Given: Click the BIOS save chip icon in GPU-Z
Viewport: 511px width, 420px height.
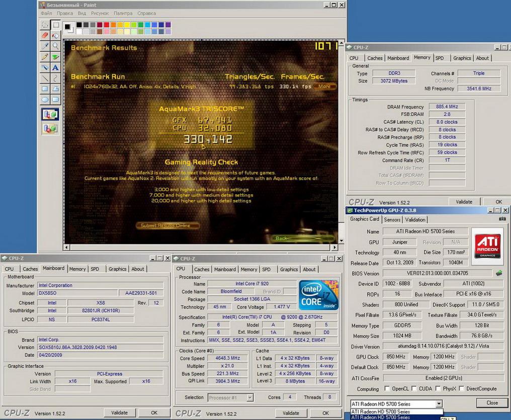Looking at the screenshot, I should point(499,273).
